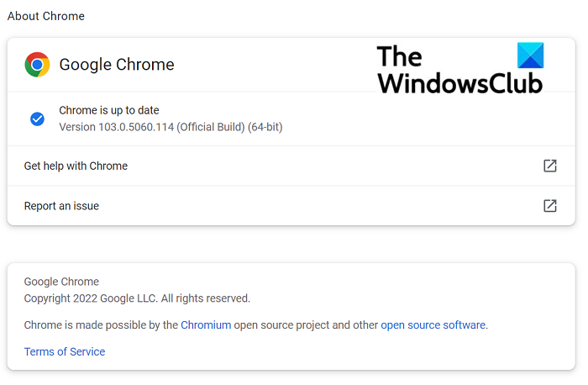Screen dimensions: 588x385
Task: Click Google Chrome label in the bottom card
Action: (x=61, y=282)
